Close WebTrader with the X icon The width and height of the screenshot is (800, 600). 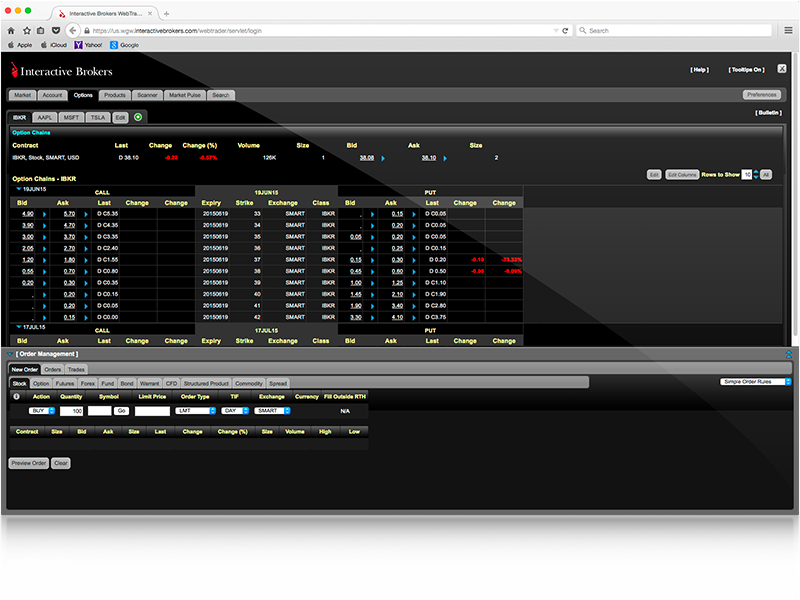782,68
